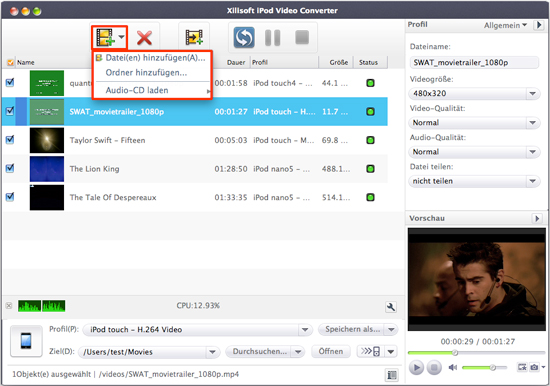Toggle the select-all checkbox beside Name header
Image resolution: width=550 pixels, height=386 pixels.
tap(11, 62)
